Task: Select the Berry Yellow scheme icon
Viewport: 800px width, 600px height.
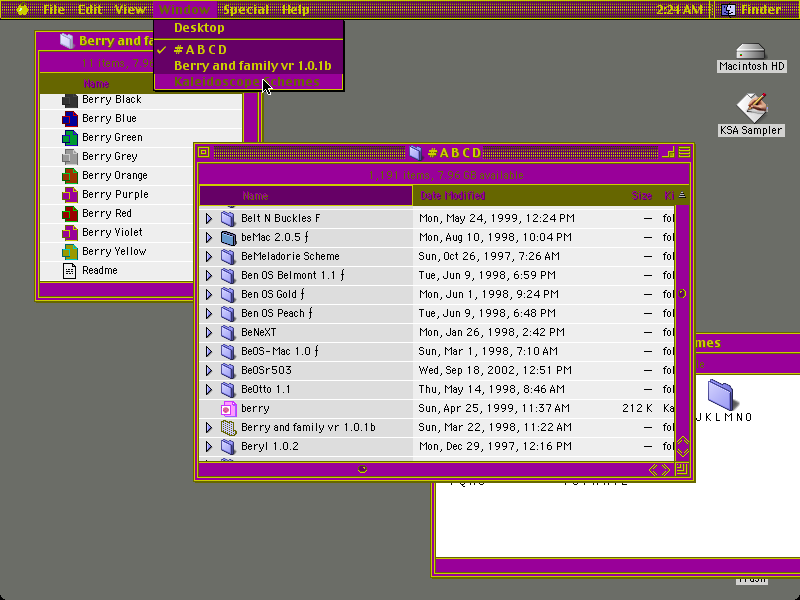Action: coord(69,252)
